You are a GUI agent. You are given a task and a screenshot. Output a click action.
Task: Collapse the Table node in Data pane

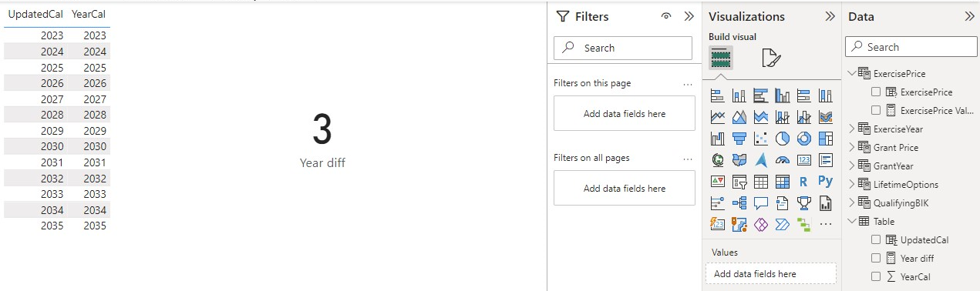click(852, 221)
